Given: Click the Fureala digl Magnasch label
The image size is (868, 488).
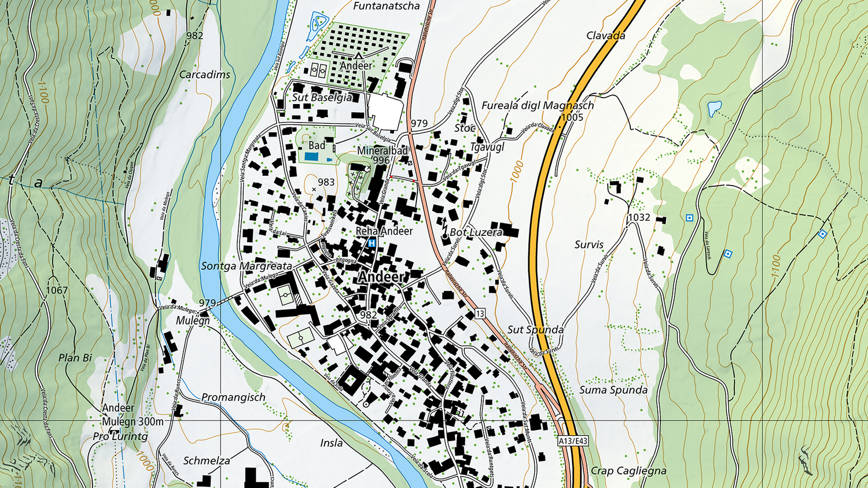Looking at the screenshot, I should [538, 106].
